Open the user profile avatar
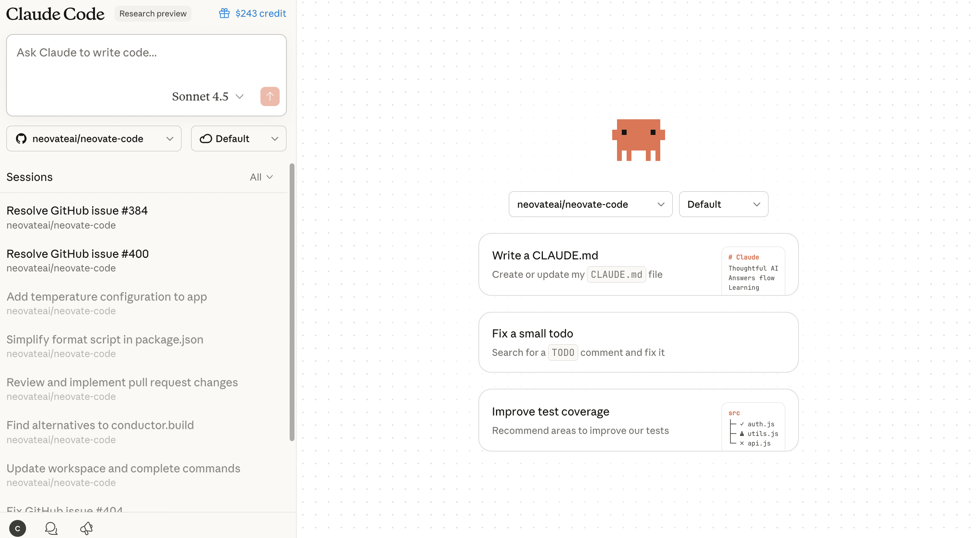980x538 pixels. click(18, 528)
